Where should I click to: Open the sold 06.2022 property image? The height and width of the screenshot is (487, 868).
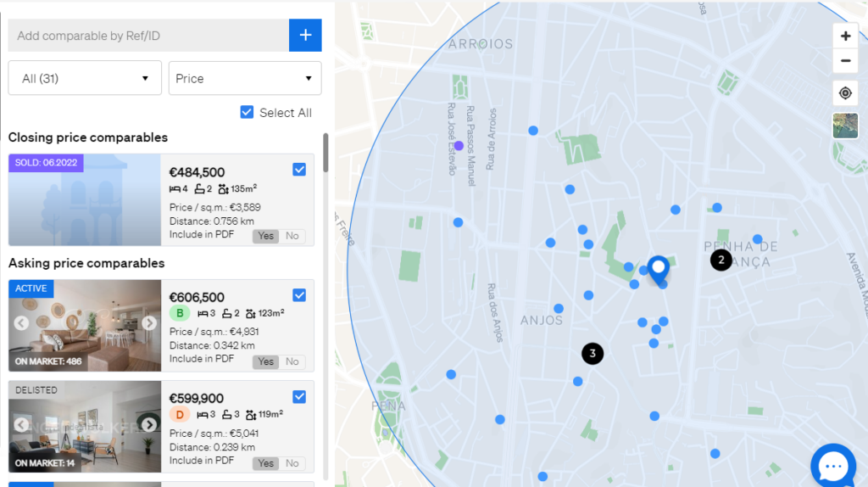[85, 200]
